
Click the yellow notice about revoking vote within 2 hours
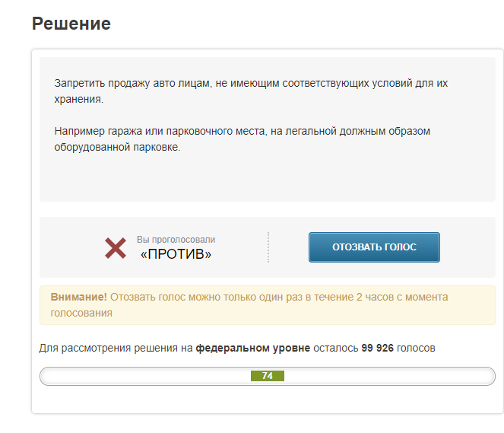(x=268, y=305)
